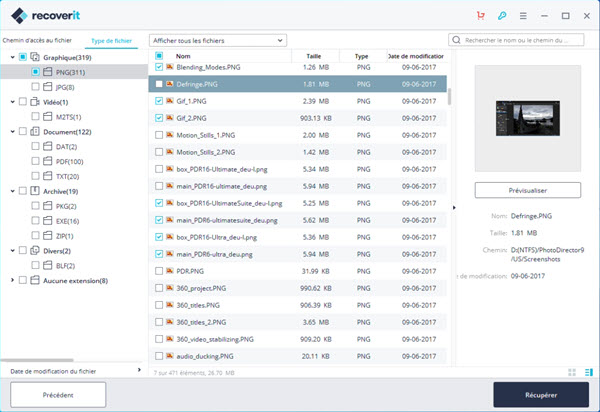Viewport: 600px width, 412px height.
Task: Click the file icon of Motion_Stills_1.PNG
Action: 170,135
